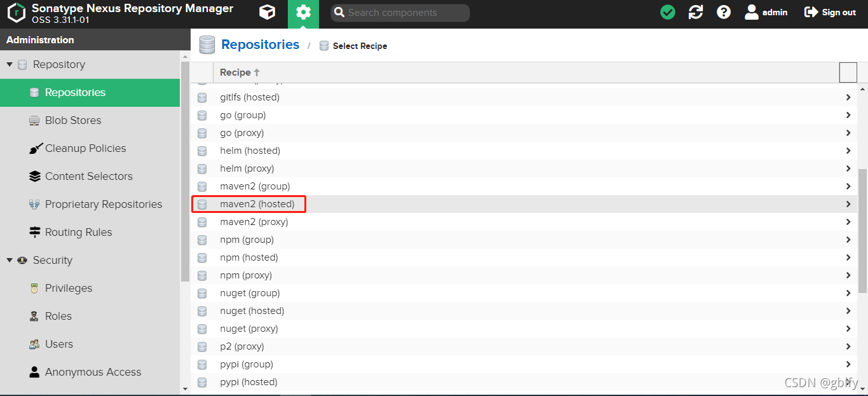Viewport: 868px width, 396px height.
Task: Select the maven2 (group) recipe
Action: [x=524, y=186]
